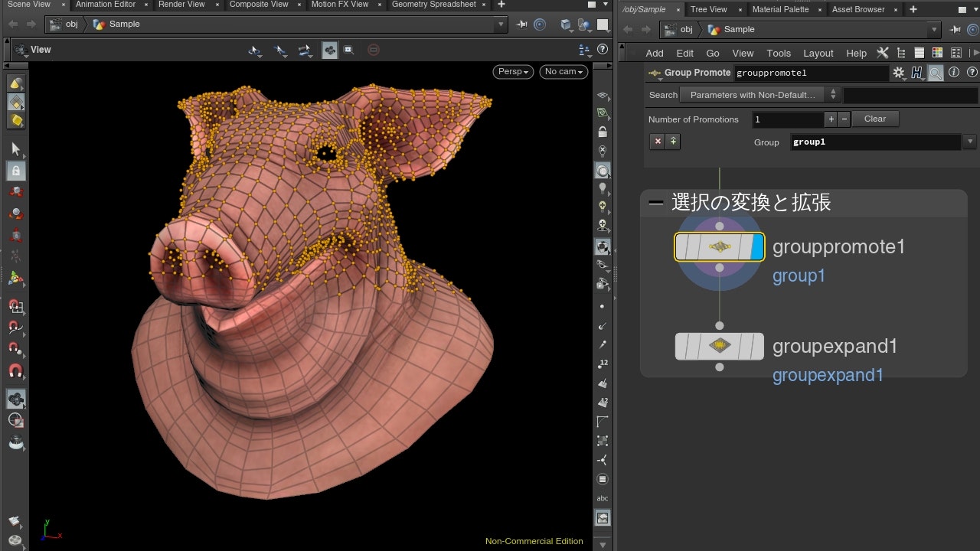
Task: Open viewport help question mark icon
Action: [x=603, y=50]
